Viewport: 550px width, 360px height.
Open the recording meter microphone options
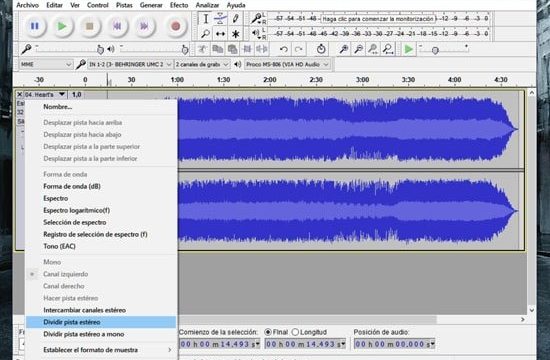[x=256, y=18]
